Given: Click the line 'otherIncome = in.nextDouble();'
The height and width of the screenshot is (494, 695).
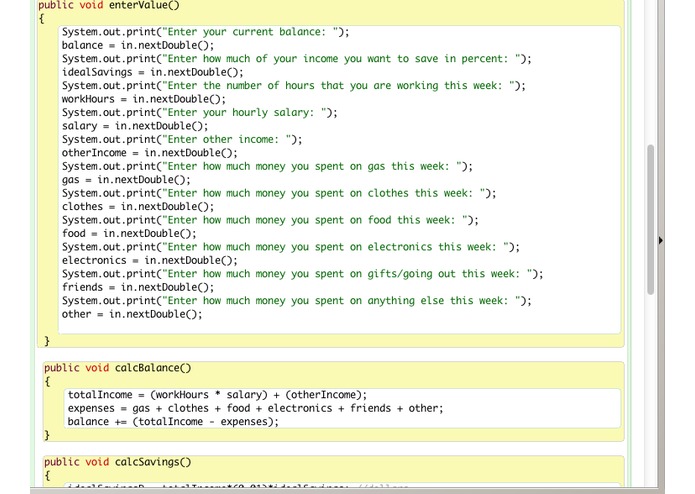Looking at the screenshot, I should pyautogui.click(x=150, y=153).
